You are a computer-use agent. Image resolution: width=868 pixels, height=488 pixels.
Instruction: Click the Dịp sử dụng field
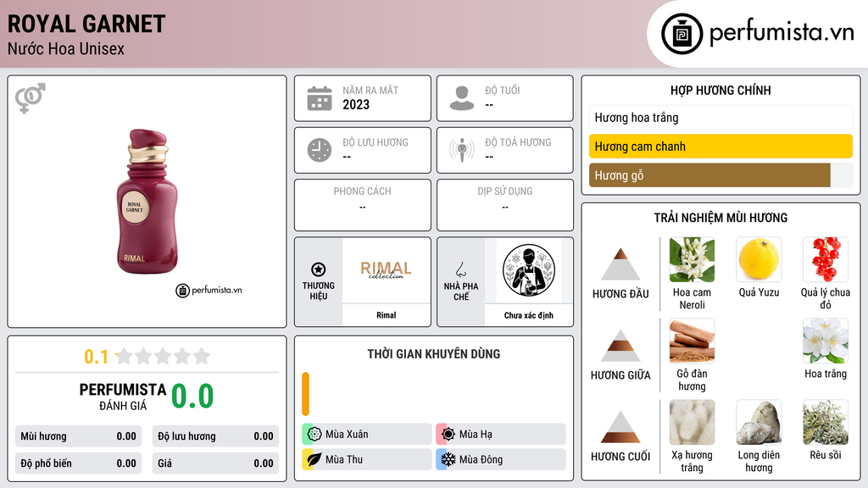tap(505, 205)
